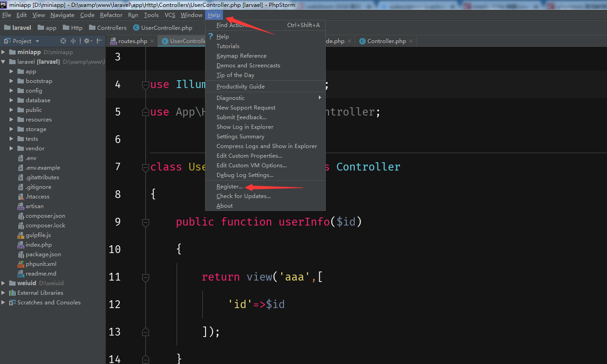Toggle fold end marker at line 13

click(x=145, y=331)
